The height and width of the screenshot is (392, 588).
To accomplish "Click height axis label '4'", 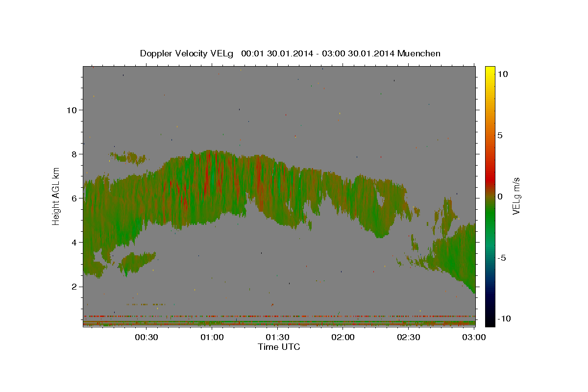I will pos(75,243).
